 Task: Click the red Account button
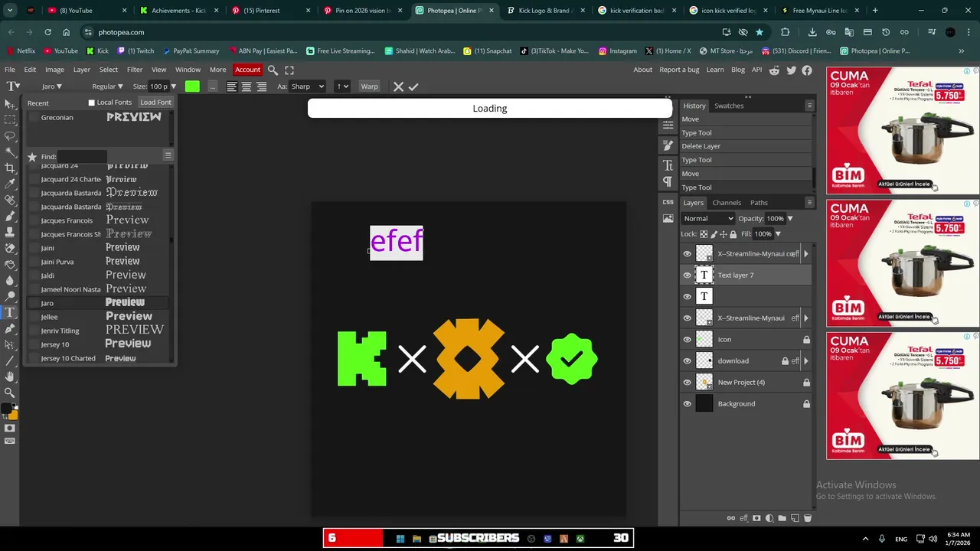point(247,70)
